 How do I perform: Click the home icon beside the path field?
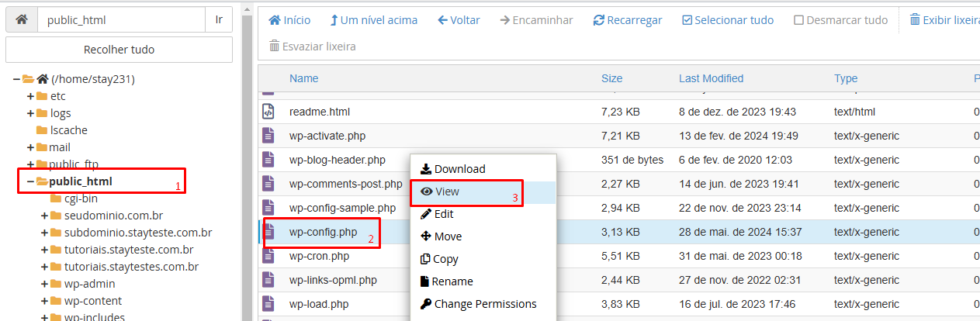click(x=22, y=19)
